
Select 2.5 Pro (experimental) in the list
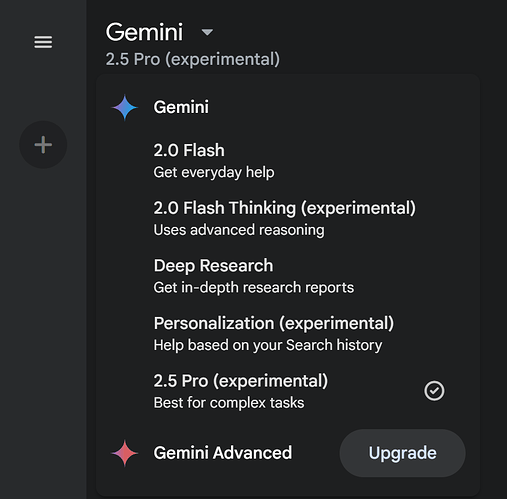[x=288, y=391]
